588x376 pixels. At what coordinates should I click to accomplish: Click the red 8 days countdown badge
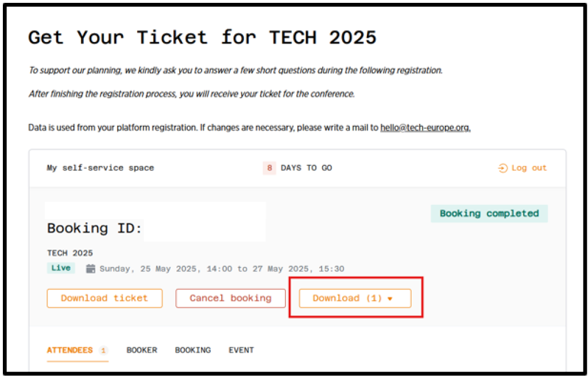pos(269,168)
